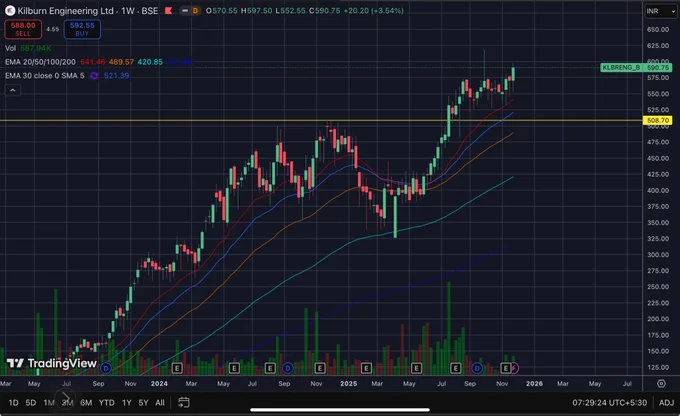Open the INR currency dropdown
This screenshot has height=416, width=680.
point(660,11)
